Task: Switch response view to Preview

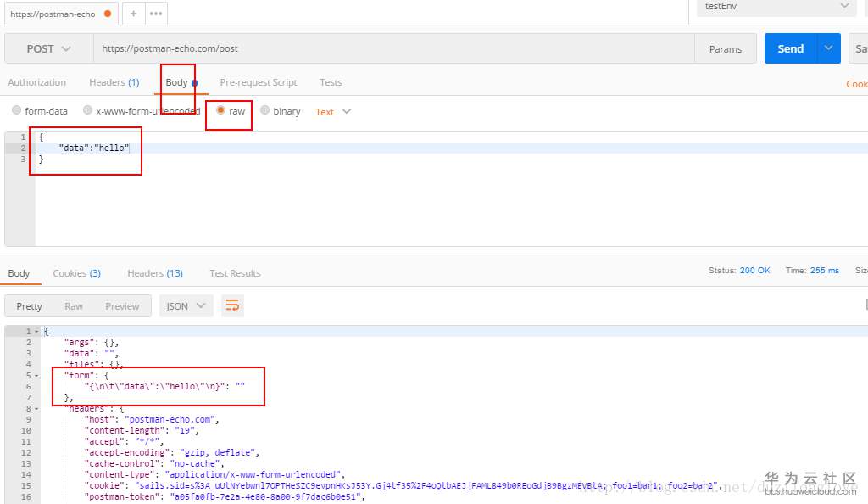Action: tap(122, 306)
